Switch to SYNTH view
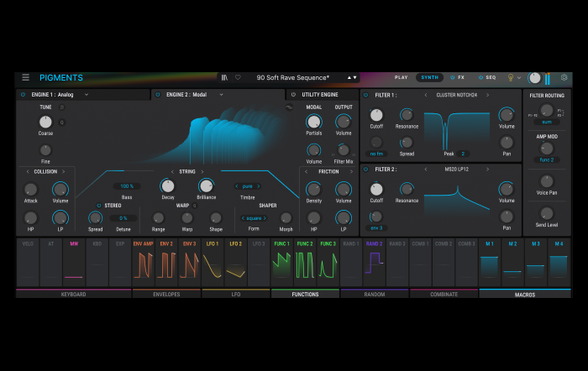The image size is (588, 371). pos(430,77)
